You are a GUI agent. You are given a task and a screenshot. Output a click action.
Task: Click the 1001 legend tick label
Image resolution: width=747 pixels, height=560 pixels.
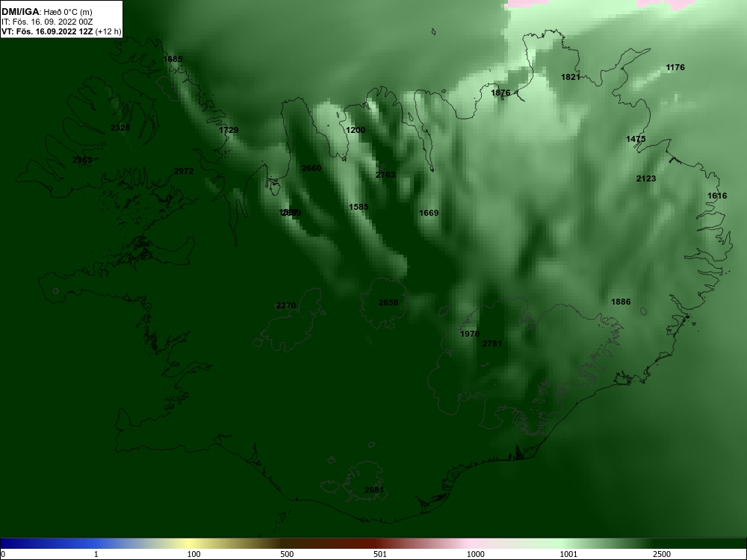coord(568,554)
